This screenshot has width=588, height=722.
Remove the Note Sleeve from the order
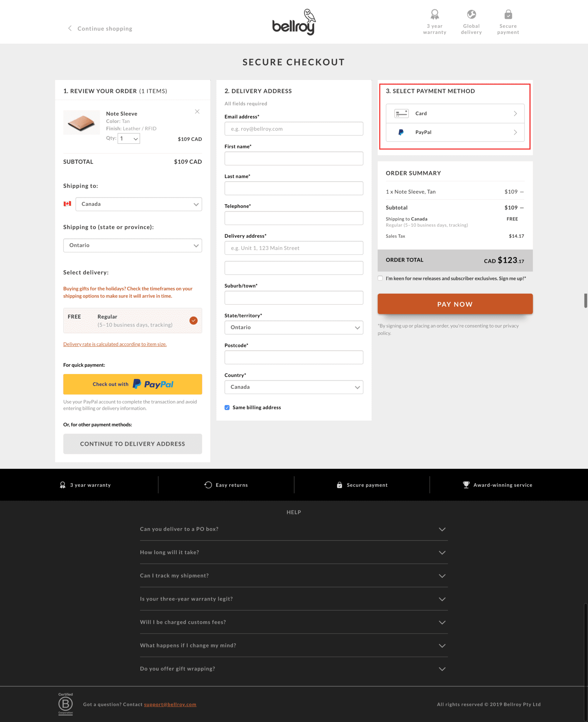pyautogui.click(x=197, y=111)
